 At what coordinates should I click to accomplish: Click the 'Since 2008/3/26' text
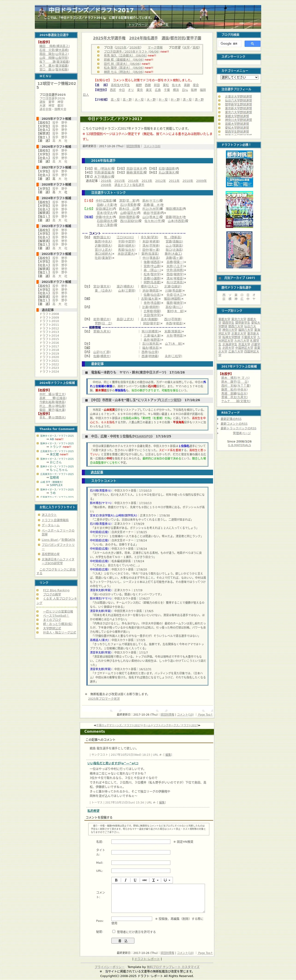coord(239,441)
